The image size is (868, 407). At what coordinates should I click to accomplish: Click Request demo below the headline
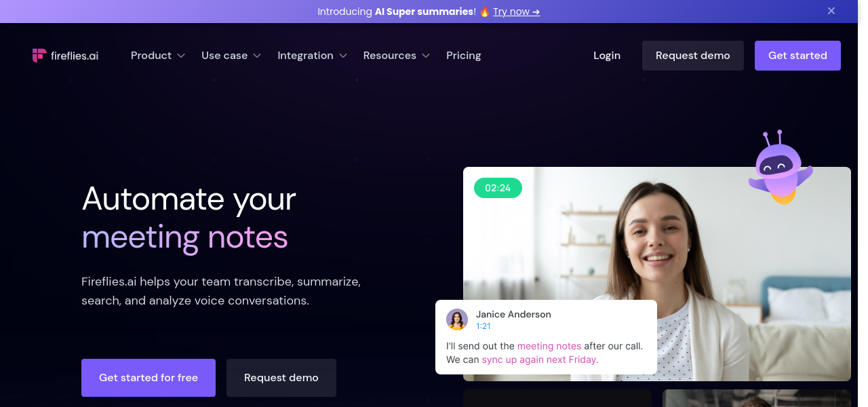(281, 378)
